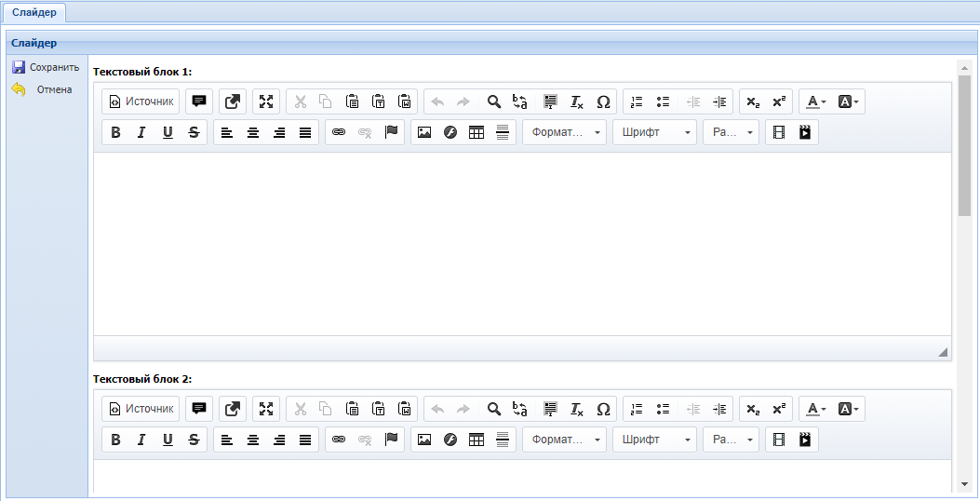Click the Anchor flag icon in Текстовый блок 2
Viewport: 980px width, 501px height.
(391, 440)
